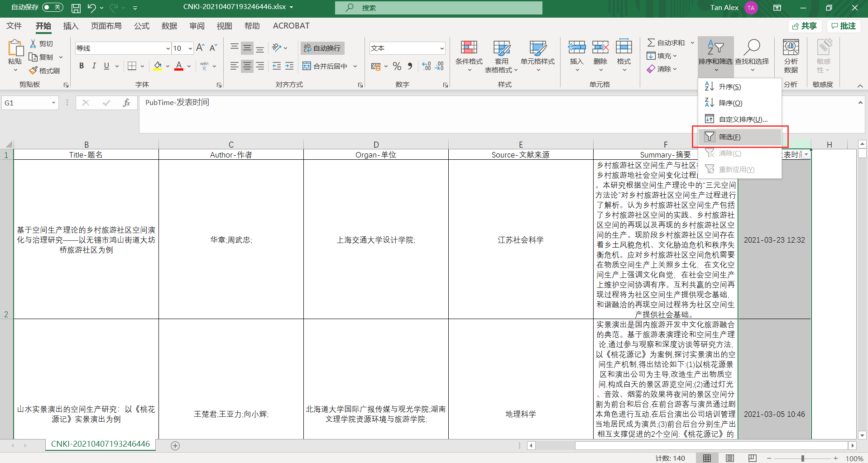Add a new sheet with plus icon
868x463 pixels.
(x=175, y=446)
